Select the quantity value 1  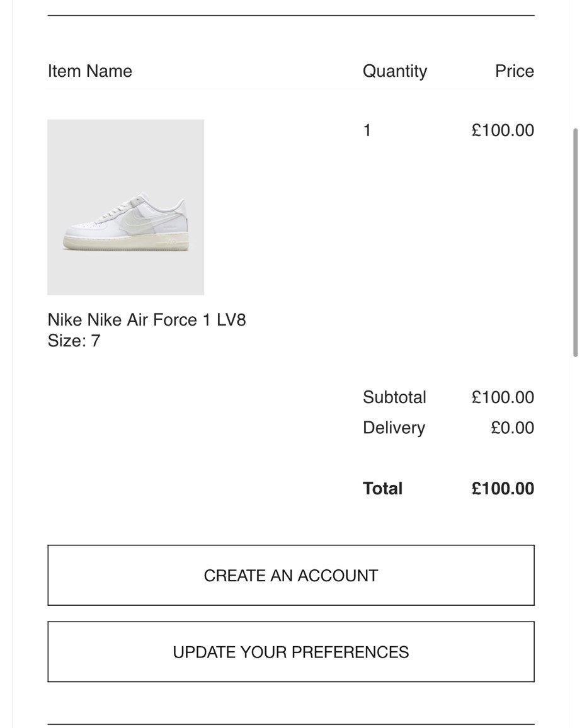[367, 130]
